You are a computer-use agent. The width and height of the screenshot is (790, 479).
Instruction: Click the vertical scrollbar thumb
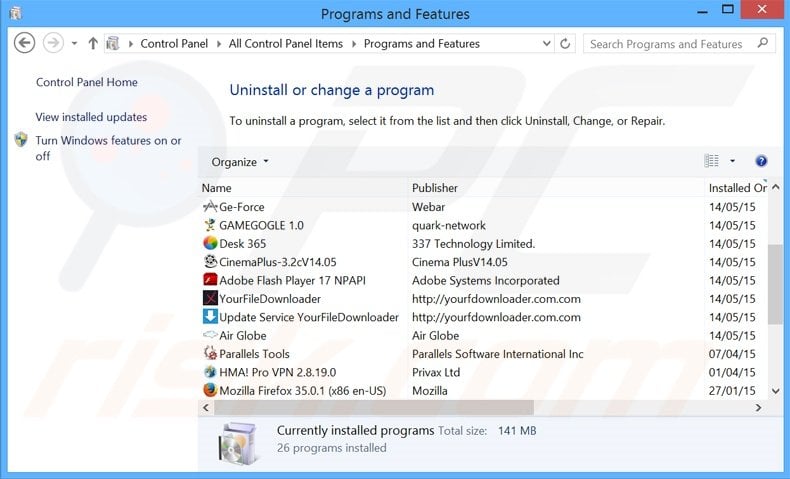click(x=775, y=285)
